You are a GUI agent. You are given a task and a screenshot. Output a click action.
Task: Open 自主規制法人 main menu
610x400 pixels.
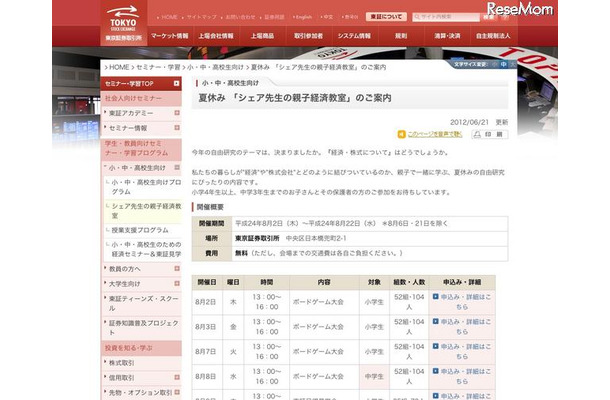[x=493, y=36]
